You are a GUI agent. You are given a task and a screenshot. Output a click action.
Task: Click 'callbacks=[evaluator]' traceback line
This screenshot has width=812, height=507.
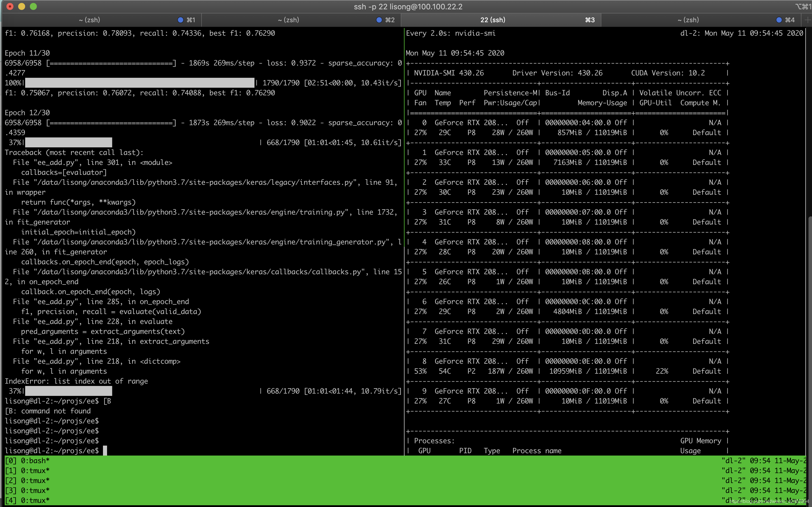pos(64,172)
